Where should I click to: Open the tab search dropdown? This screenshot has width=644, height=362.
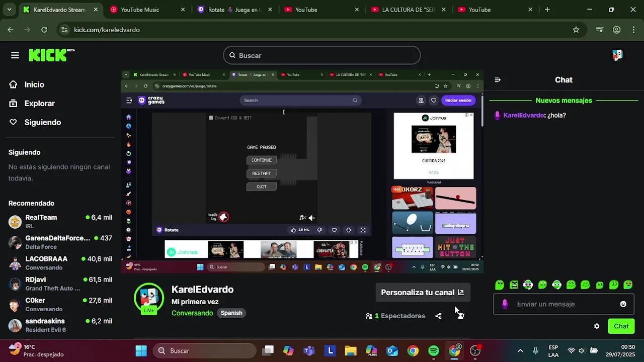pyautogui.click(x=9, y=10)
